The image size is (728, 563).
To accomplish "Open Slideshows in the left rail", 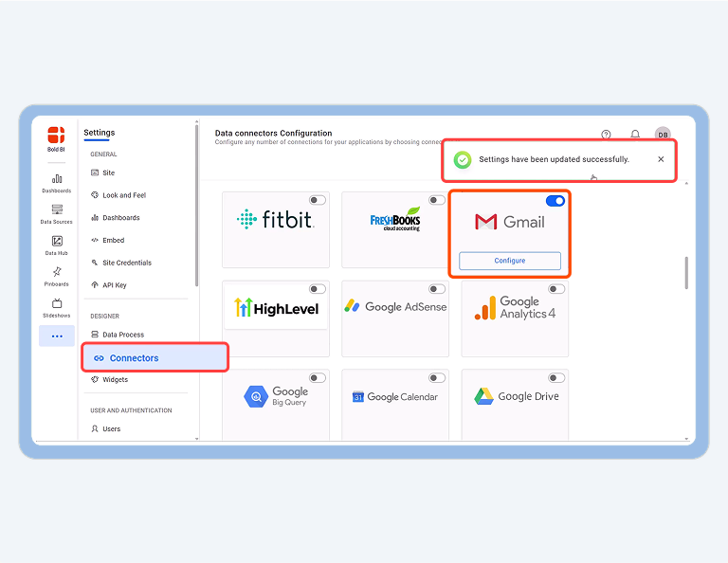I will point(57,308).
